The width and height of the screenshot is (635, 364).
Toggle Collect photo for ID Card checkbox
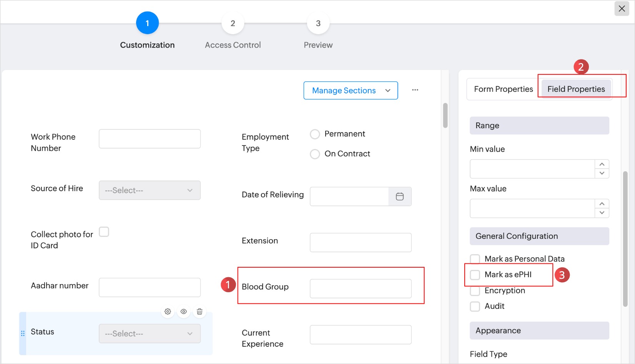[x=104, y=232]
